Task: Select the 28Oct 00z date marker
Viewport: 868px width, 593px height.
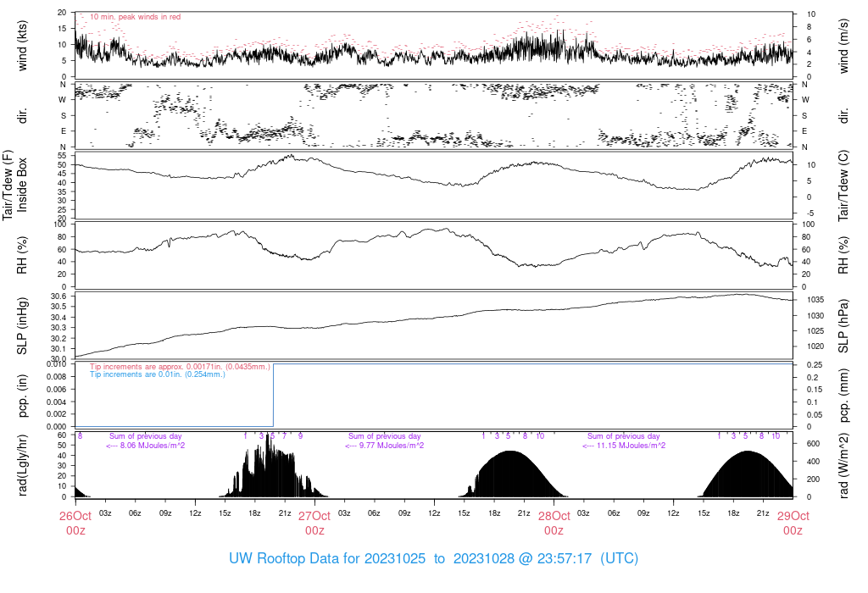Action: pyautogui.click(x=554, y=523)
